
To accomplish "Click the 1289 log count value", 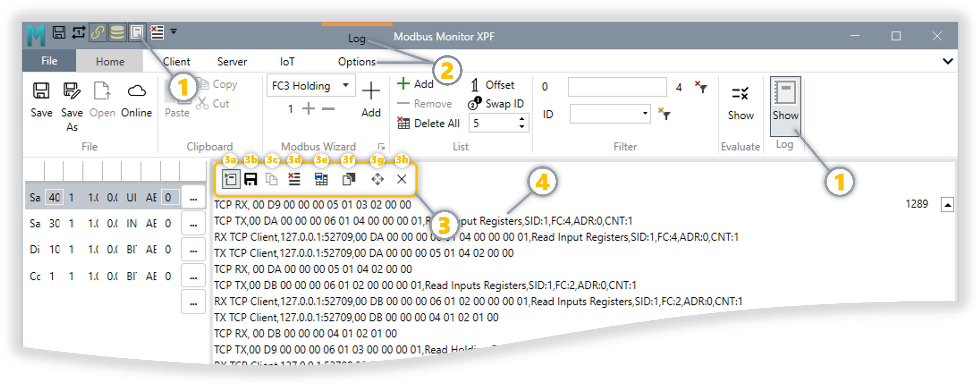I will [917, 204].
